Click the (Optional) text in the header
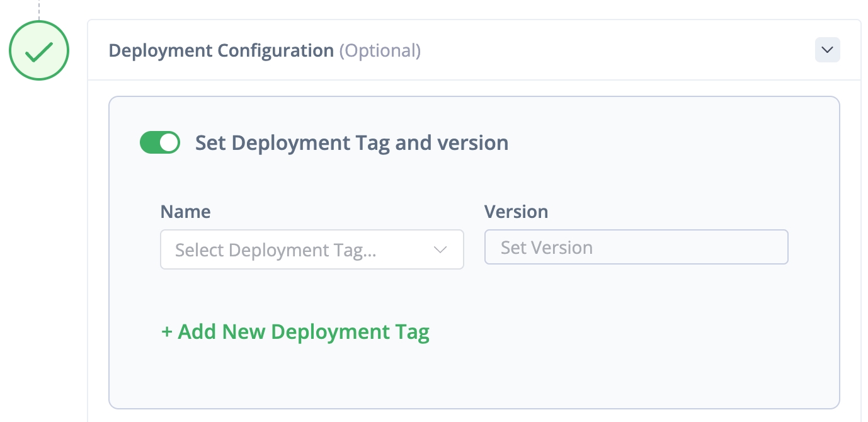The width and height of the screenshot is (868, 422). pyautogui.click(x=380, y=50)
